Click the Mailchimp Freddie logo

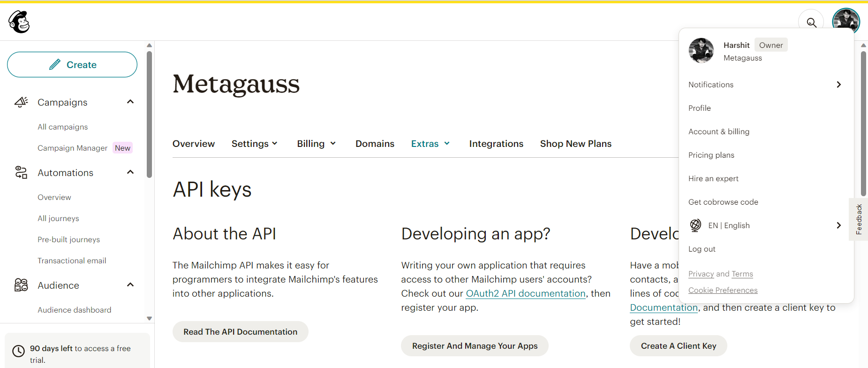19,22
